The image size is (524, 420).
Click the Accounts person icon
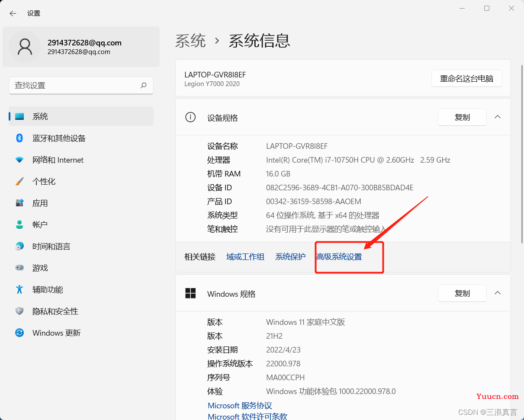coord(19,224)
